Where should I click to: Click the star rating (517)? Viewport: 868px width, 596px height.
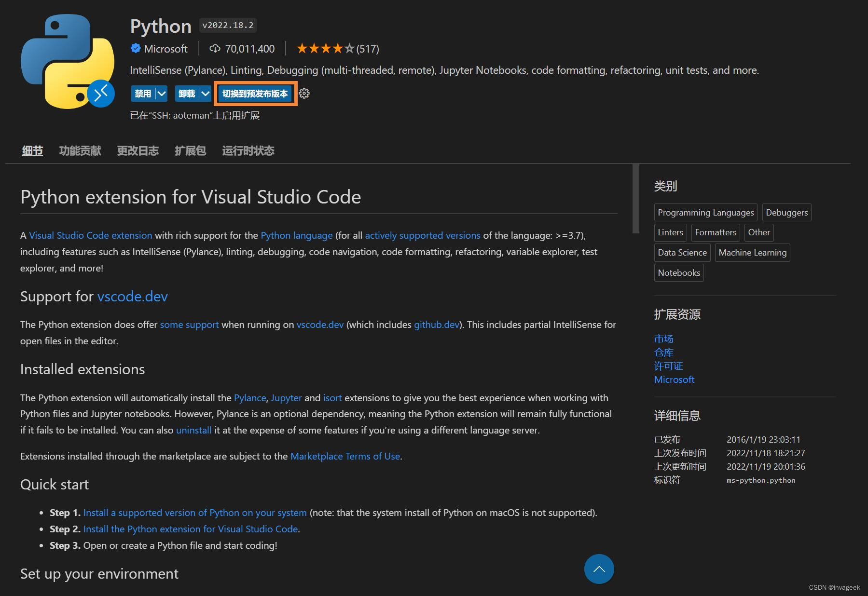[338, 49]
